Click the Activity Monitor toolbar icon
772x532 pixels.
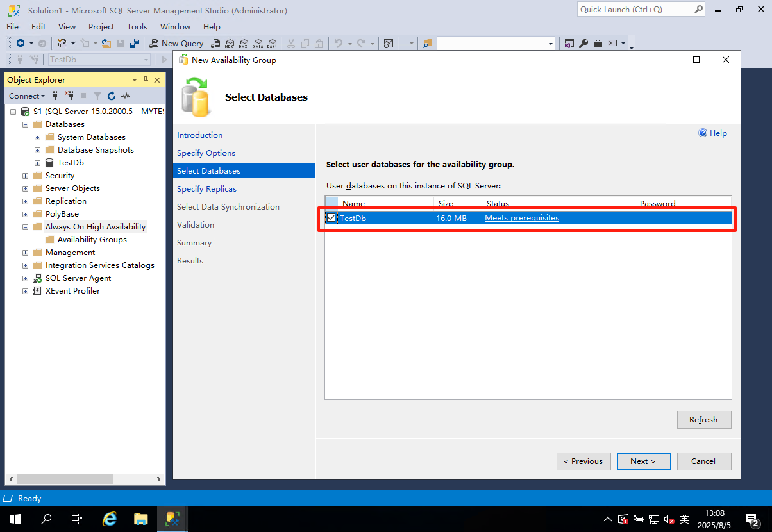tap(388, 44)
